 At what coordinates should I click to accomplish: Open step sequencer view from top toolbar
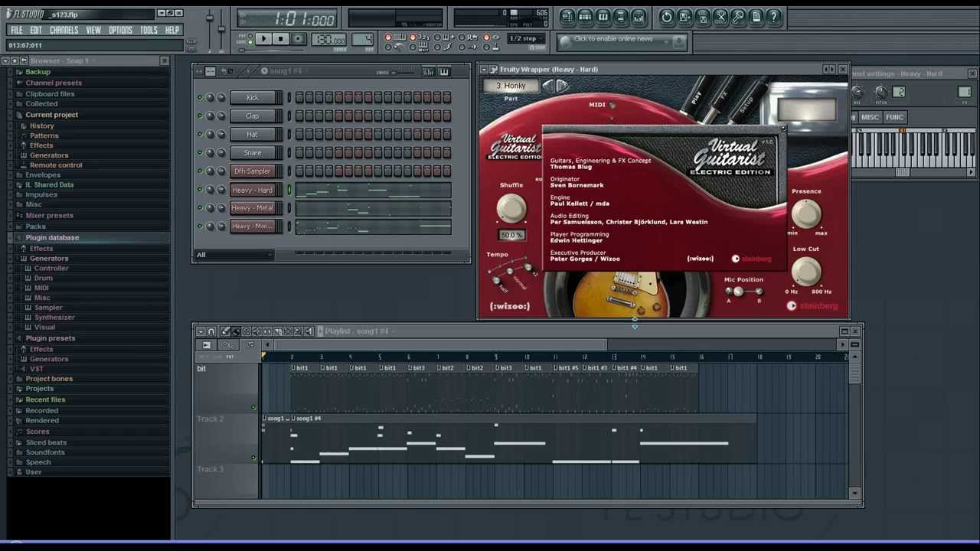point(585,17)
